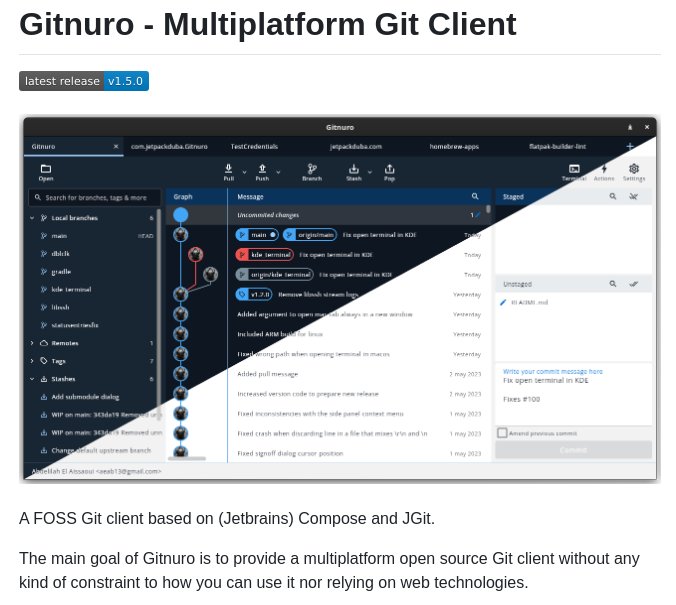Click the grayed-out Commit button
Viewport: 676px width, 605px height.
coord(573,450)
